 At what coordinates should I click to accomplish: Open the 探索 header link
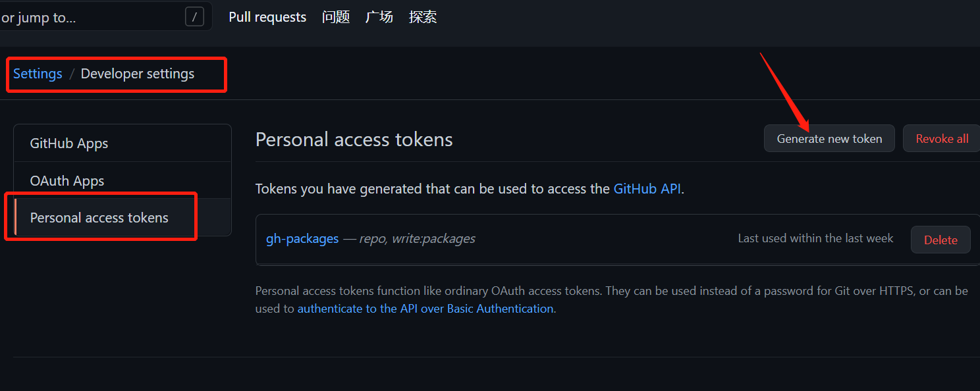tap(423, 17)
